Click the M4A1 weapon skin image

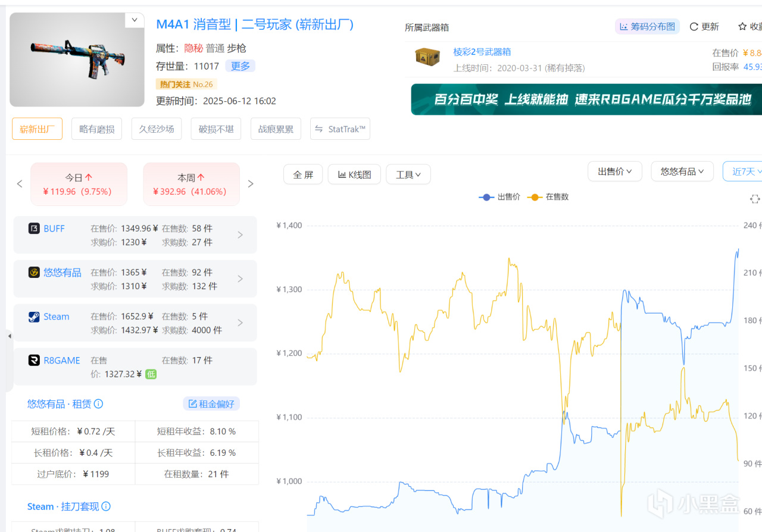77,60
